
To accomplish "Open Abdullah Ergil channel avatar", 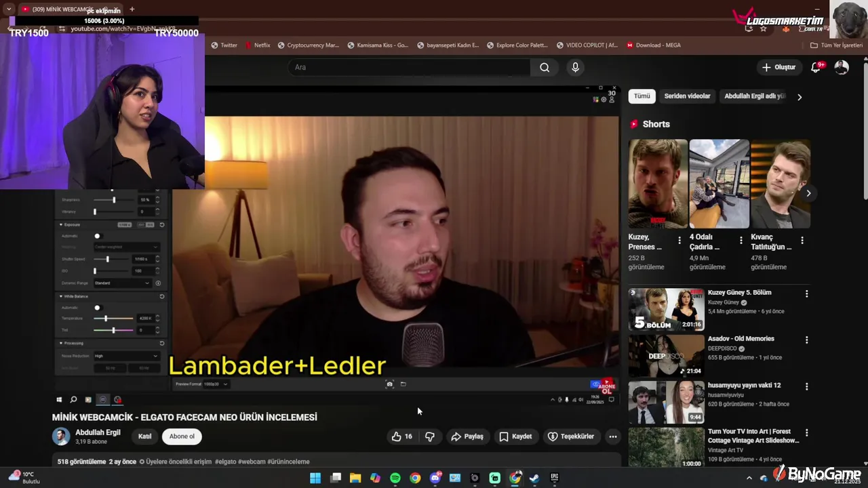I will (x=61, y=436).
